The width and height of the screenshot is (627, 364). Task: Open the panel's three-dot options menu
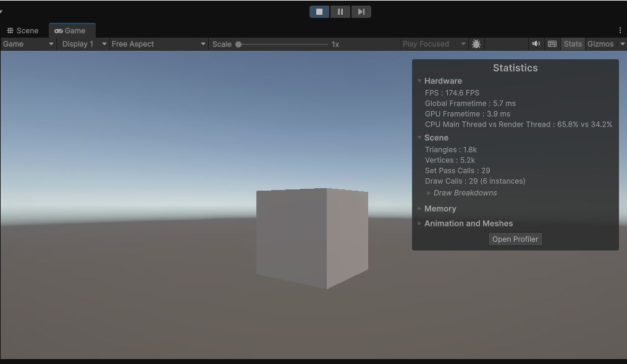pyautogui.click(x=620, y=30)
